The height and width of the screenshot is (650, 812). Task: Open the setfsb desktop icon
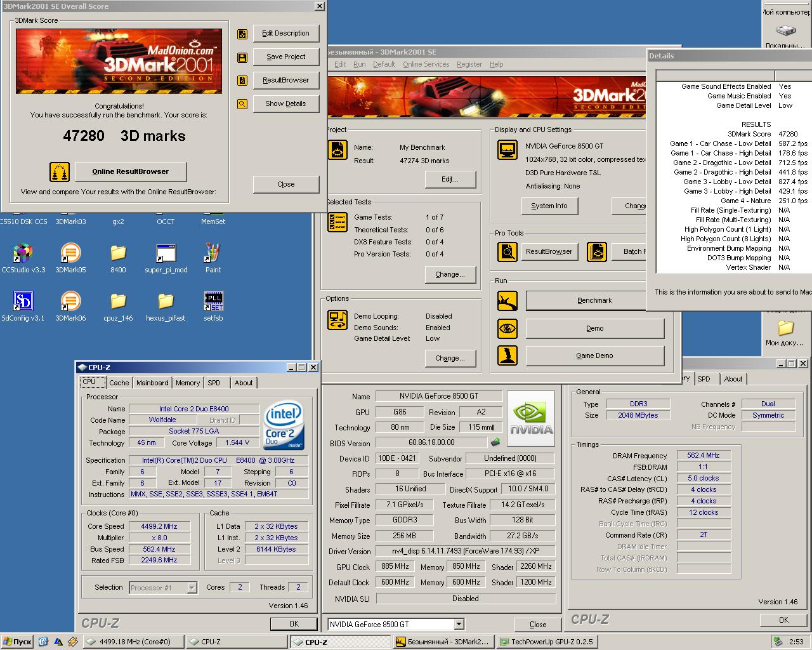tap(213, 302)
